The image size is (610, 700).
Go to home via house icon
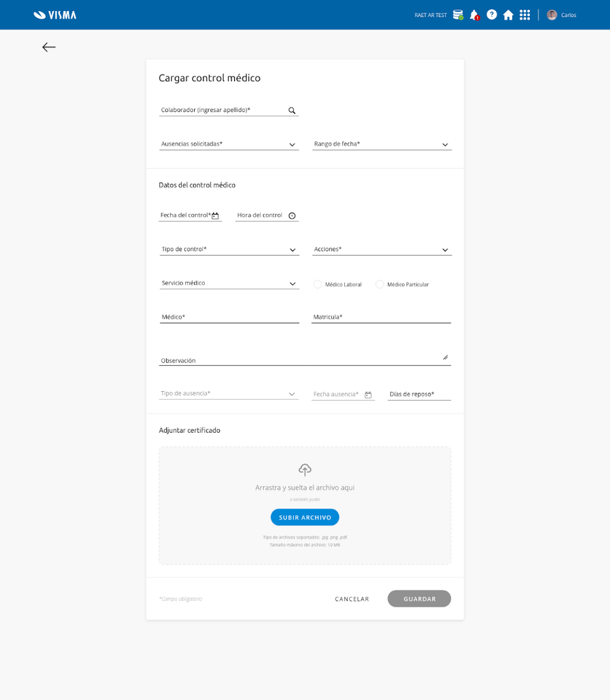(x=508, y=15)
